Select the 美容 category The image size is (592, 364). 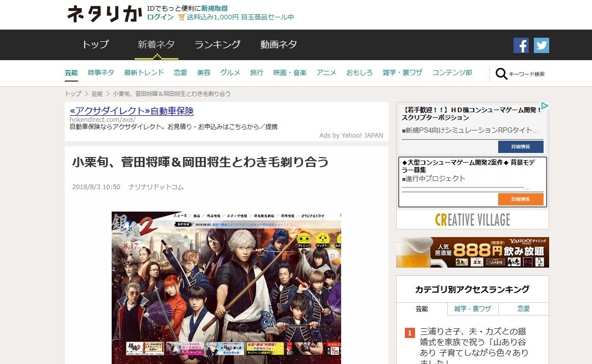coord(203,72)
